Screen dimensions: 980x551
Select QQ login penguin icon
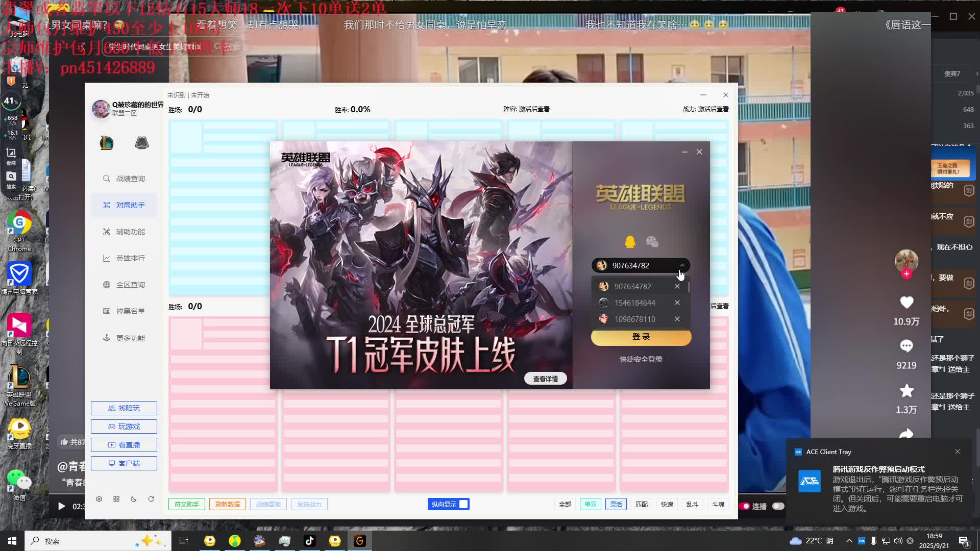630,242
